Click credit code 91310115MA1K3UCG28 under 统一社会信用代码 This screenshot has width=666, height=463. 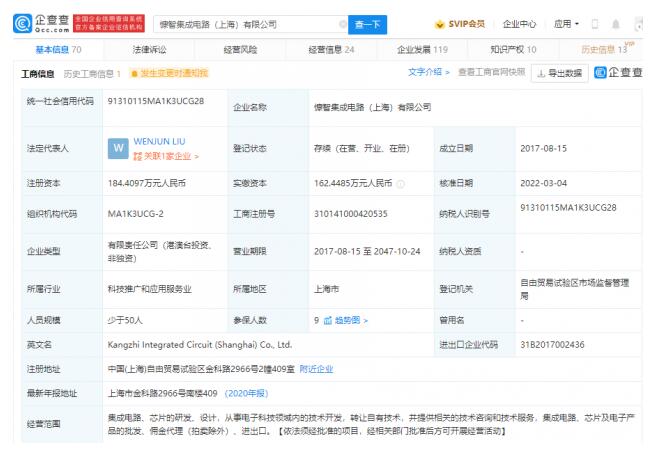pos(156,101)
